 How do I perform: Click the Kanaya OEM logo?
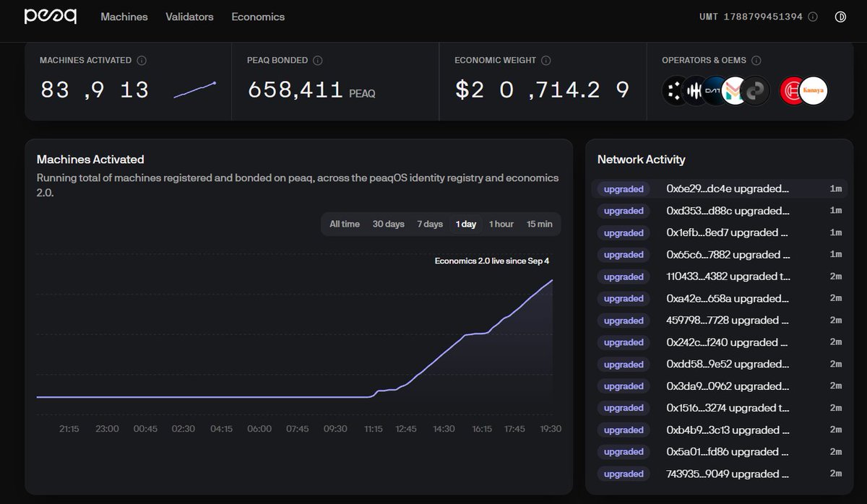(x=814, y=90)
